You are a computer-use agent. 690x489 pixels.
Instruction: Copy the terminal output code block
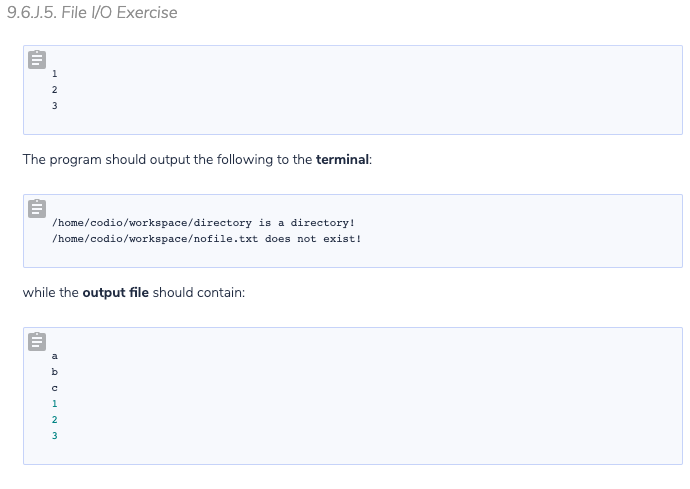point(37,208)
